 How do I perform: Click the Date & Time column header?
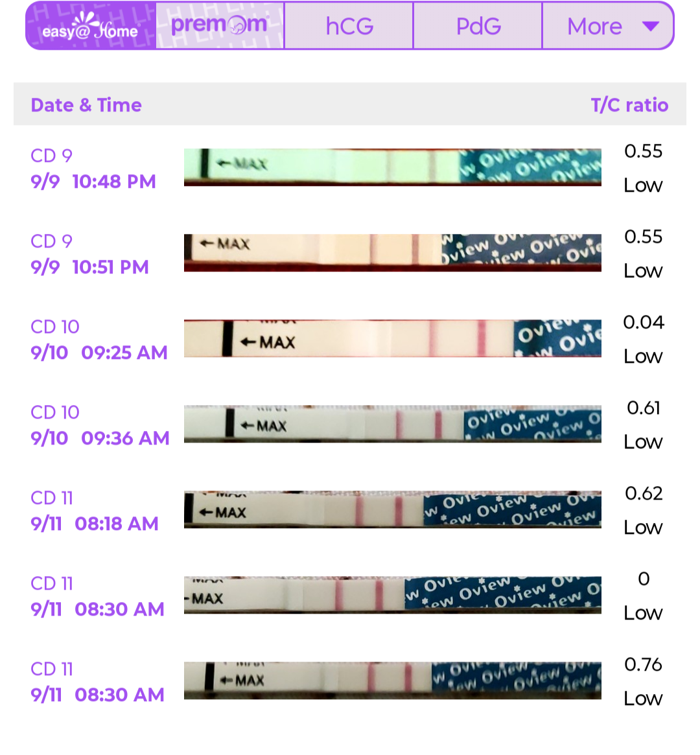[x=86, y=105]
